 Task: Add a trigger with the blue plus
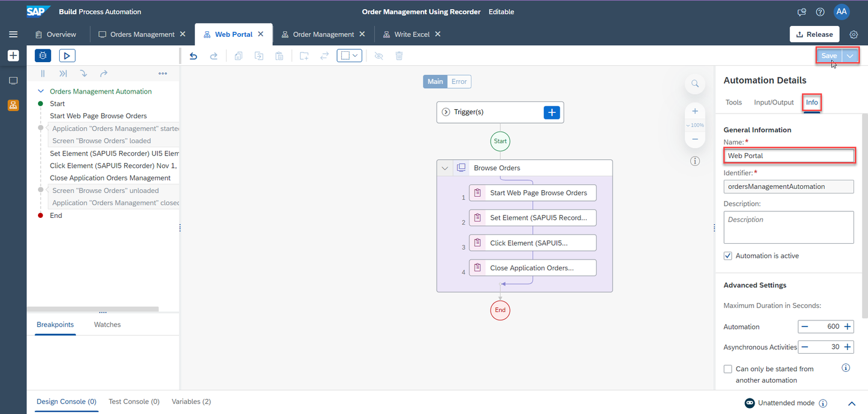click(x=552, y=112)
